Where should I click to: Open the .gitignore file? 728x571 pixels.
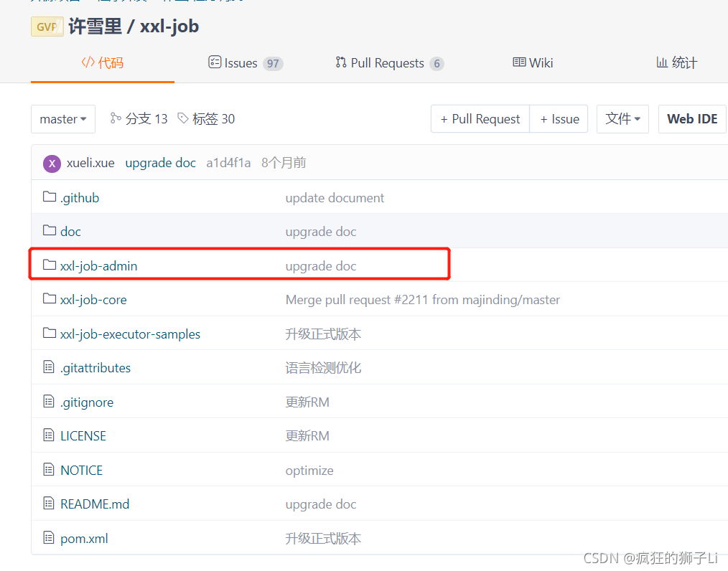[x=87, y=402]
